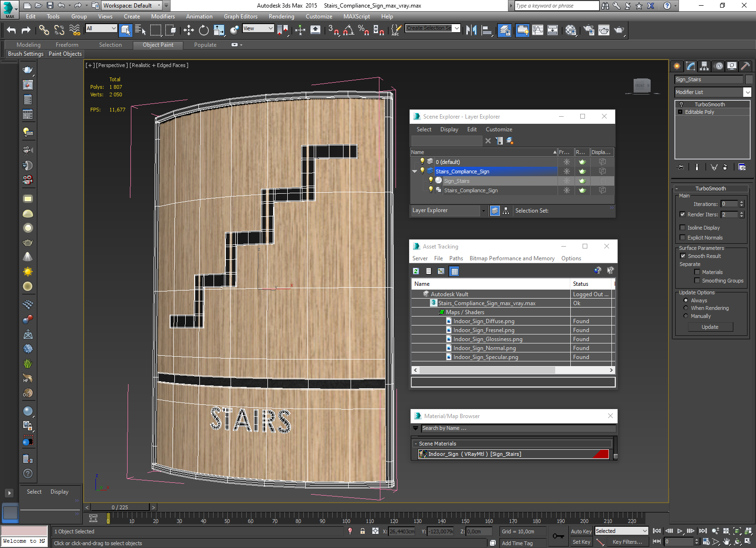
Task: Open the Display command panel tab
Action: pyautogui.click(x=732, y=66)
